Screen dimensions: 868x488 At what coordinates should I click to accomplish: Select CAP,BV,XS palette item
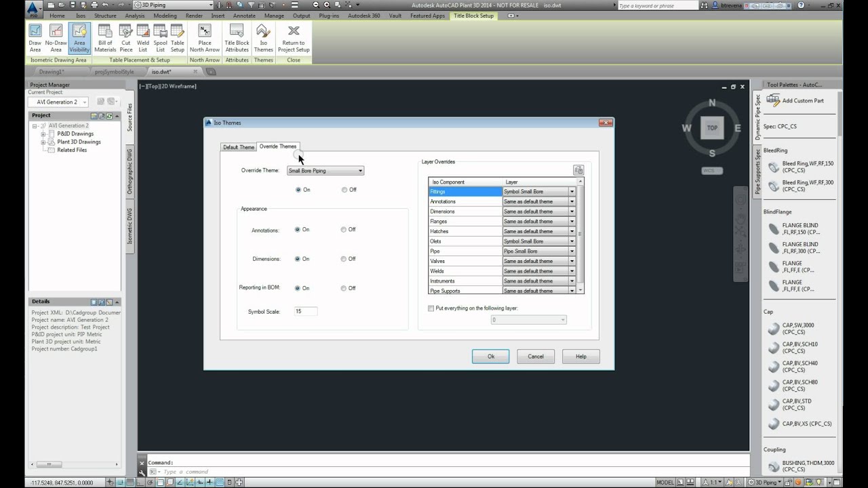[x=800, y=424]
